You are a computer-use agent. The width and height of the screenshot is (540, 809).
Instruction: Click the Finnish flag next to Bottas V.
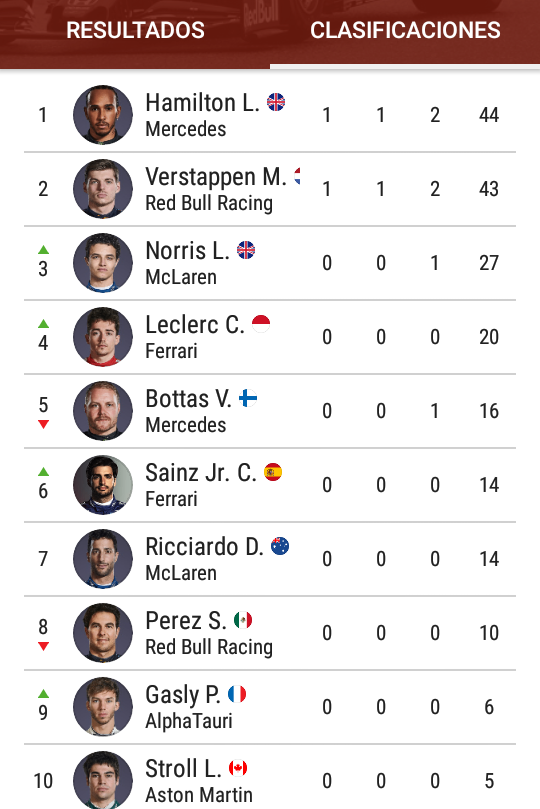(248, 398)
